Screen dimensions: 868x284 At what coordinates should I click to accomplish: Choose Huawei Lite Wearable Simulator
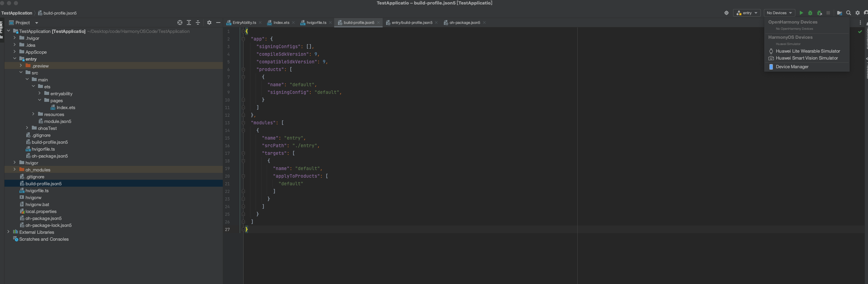pos(807,51)
